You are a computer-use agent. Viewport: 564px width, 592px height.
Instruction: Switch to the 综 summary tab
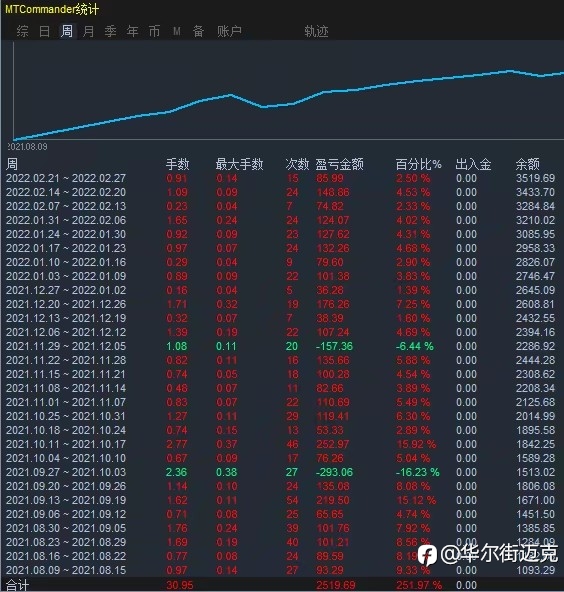coord(22,31)
